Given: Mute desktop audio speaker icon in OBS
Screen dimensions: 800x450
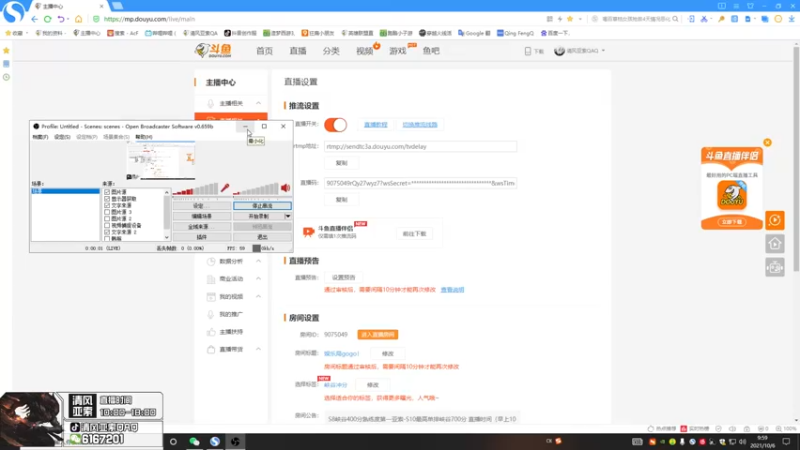Looking at the screenshot, I should [x=286, y=188].
